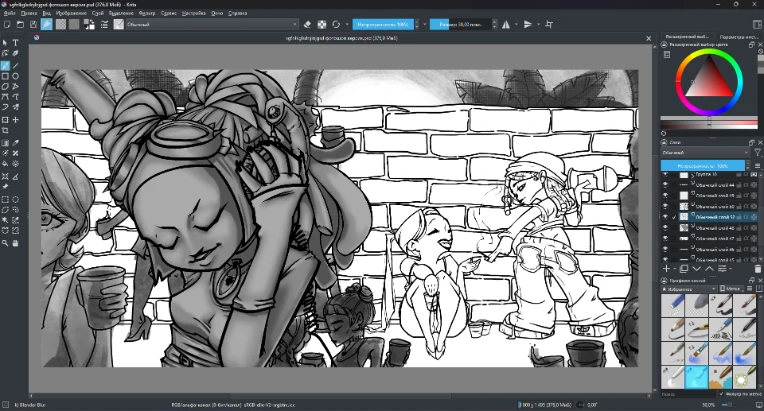Expand the add layer type dropdown arrow
Image resolution: width=764 pixels, height=411 pixels.
pos(674,269)
